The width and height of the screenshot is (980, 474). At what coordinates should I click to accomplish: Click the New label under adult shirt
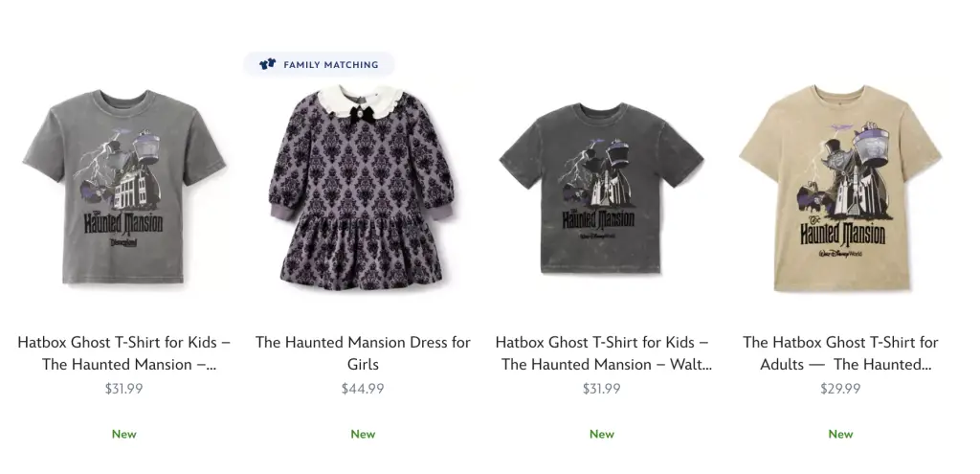[x=840, y=434]
